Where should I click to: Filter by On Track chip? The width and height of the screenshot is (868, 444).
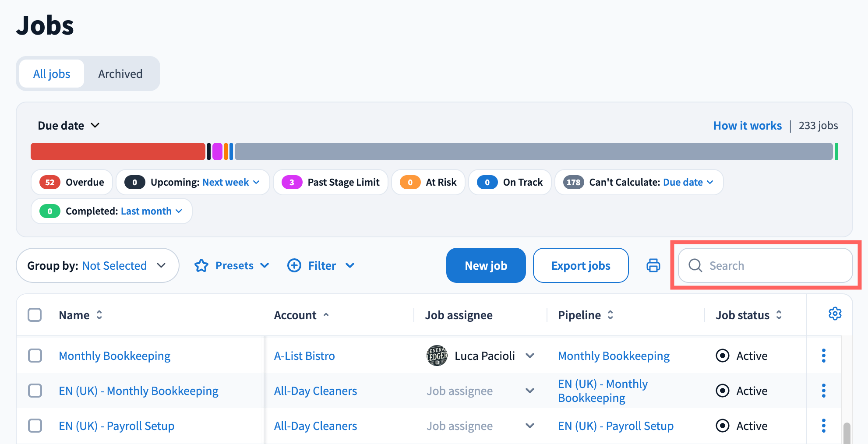click(x=510, y=182)
